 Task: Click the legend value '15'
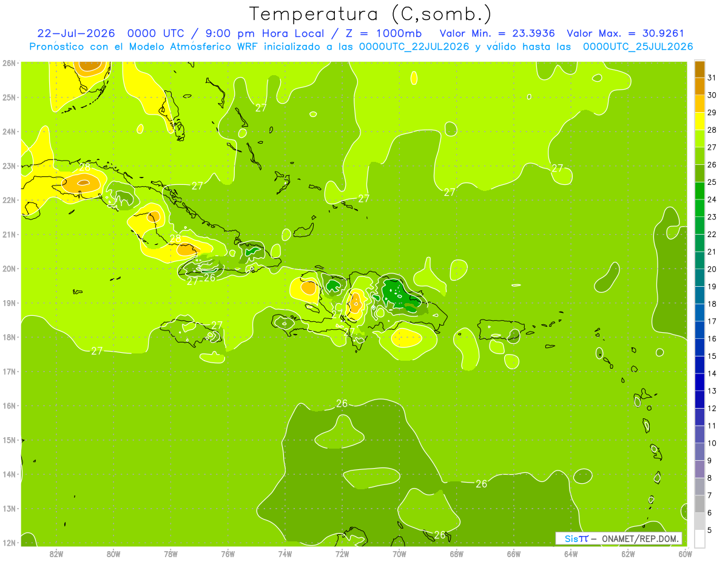tap(712, 356)
